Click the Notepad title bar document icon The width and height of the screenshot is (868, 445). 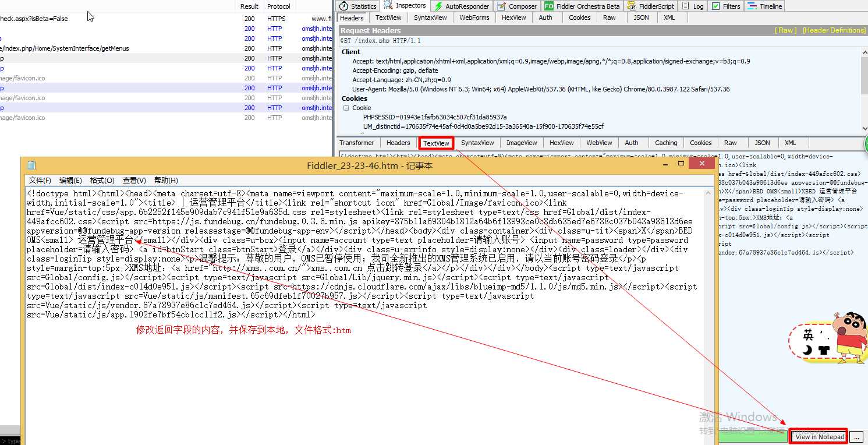point(31,165)
